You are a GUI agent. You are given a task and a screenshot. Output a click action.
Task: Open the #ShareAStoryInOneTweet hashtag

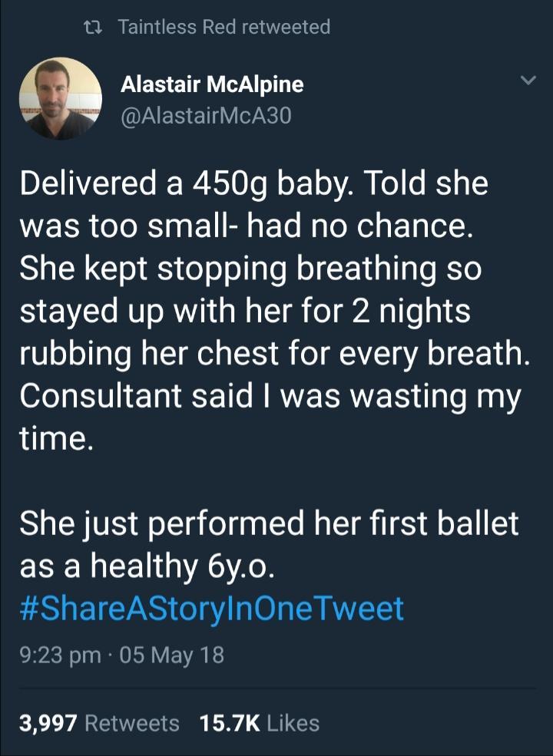pos(211,608)
